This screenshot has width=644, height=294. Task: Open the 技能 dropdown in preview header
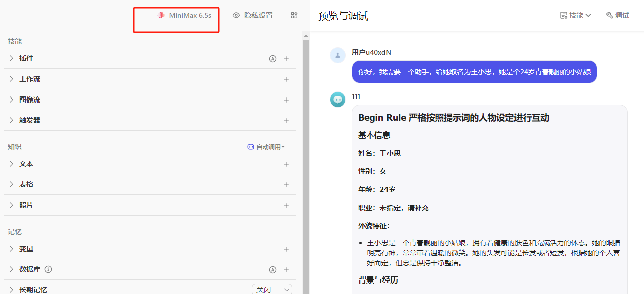pyautogui.click(x=576, y=15)
